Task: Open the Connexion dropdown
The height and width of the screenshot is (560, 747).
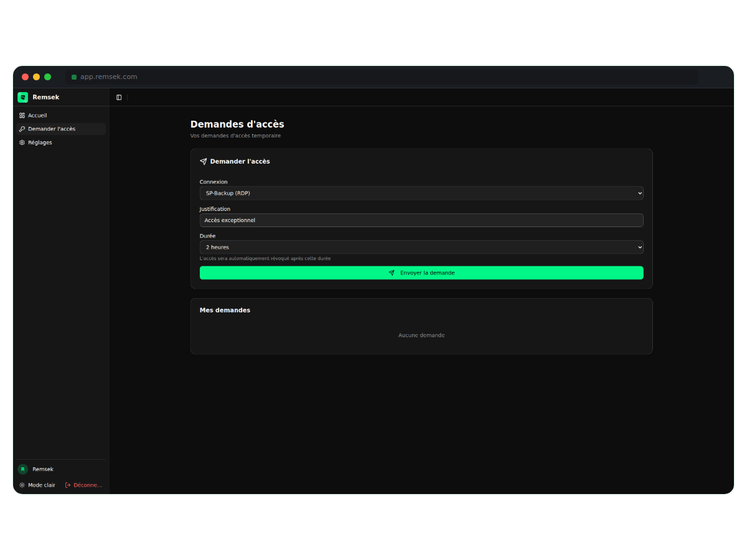Action: tap(421, 194)
